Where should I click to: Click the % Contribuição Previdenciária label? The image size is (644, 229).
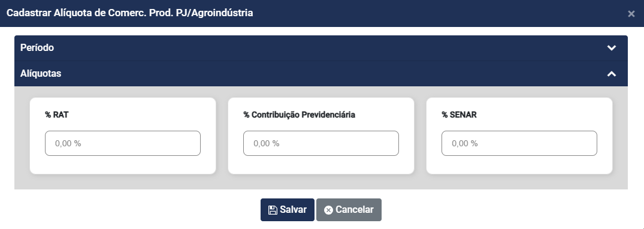coord(299,115)
